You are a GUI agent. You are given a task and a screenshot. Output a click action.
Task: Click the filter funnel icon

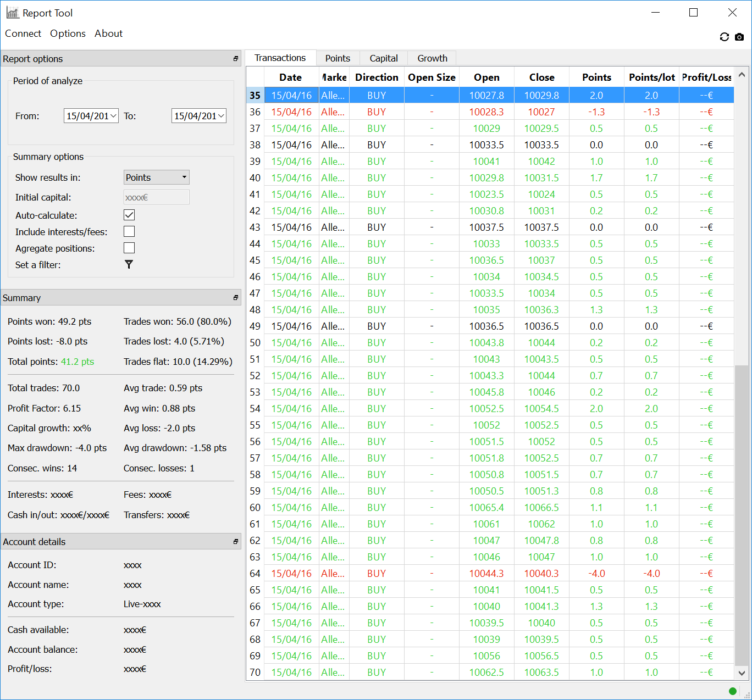point(129,265)
